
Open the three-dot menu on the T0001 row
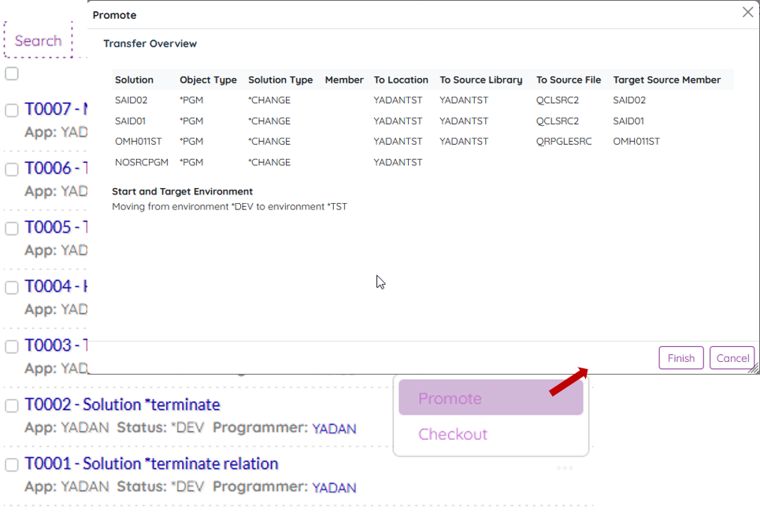click(564, 467)
